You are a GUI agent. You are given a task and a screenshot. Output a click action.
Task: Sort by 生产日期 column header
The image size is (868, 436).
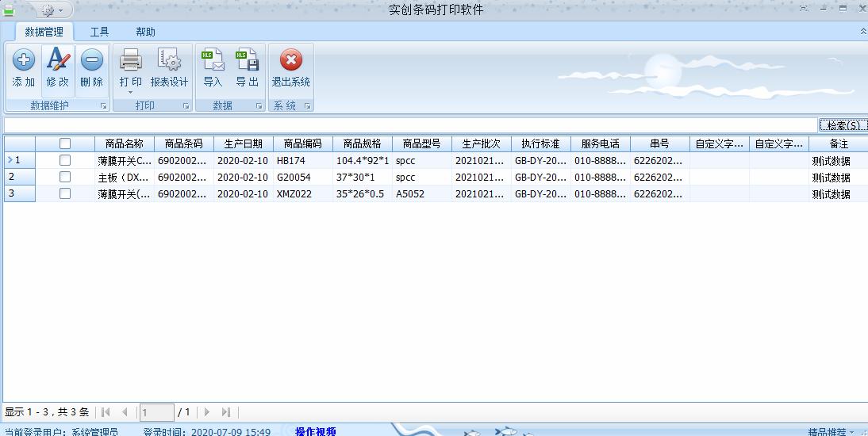(x=244, y=143)
